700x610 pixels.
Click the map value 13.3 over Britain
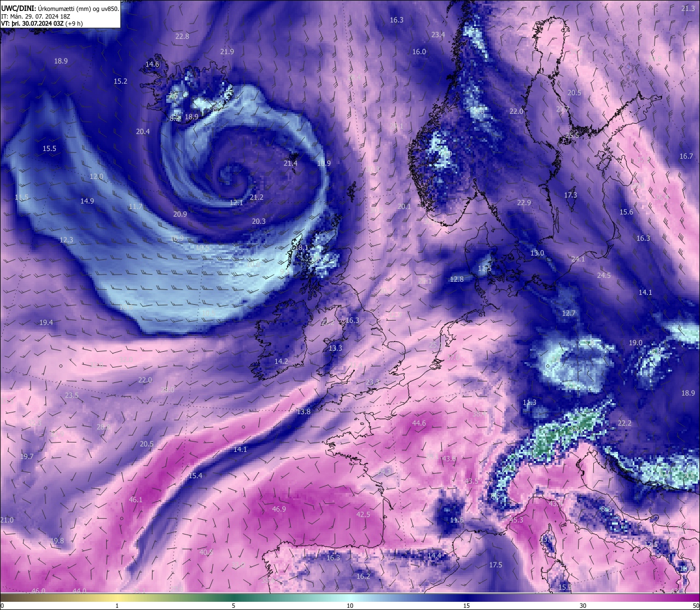[335, 348]
